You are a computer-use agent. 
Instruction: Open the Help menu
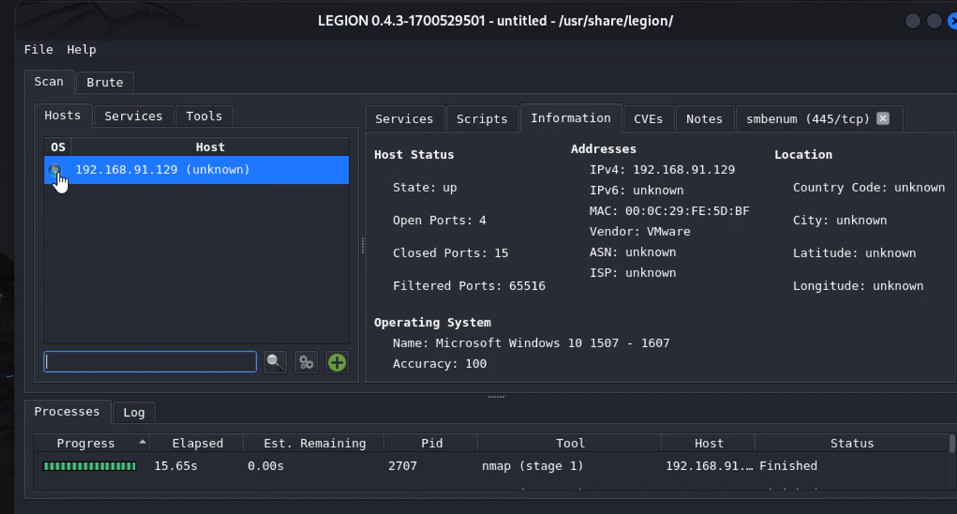pos(81,49)
